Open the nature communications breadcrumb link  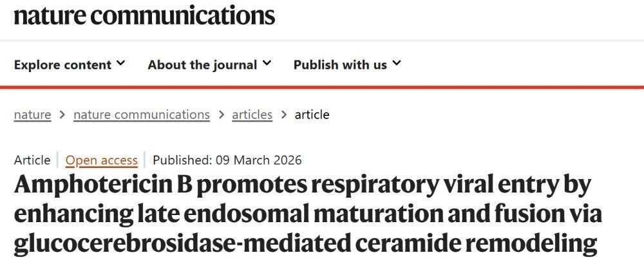click(142, 115)
